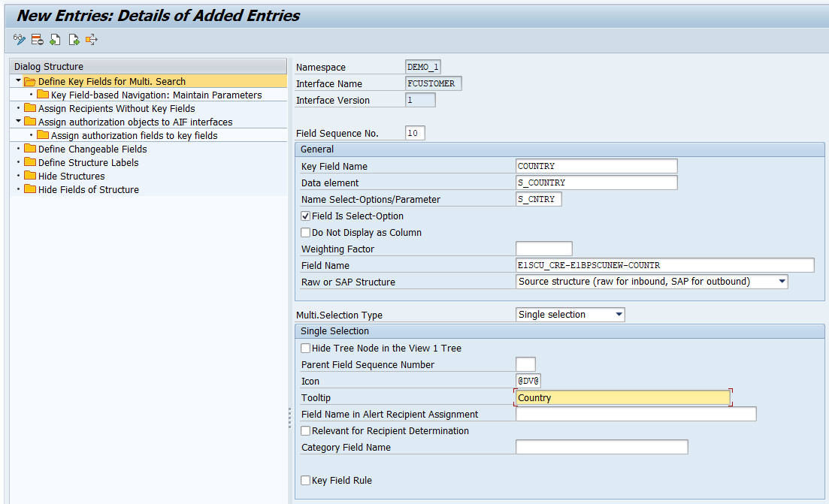Screen dimensions: 829x504
Task: Click the Define Structure Labels folder icon
Action: (x=30, y=162)
